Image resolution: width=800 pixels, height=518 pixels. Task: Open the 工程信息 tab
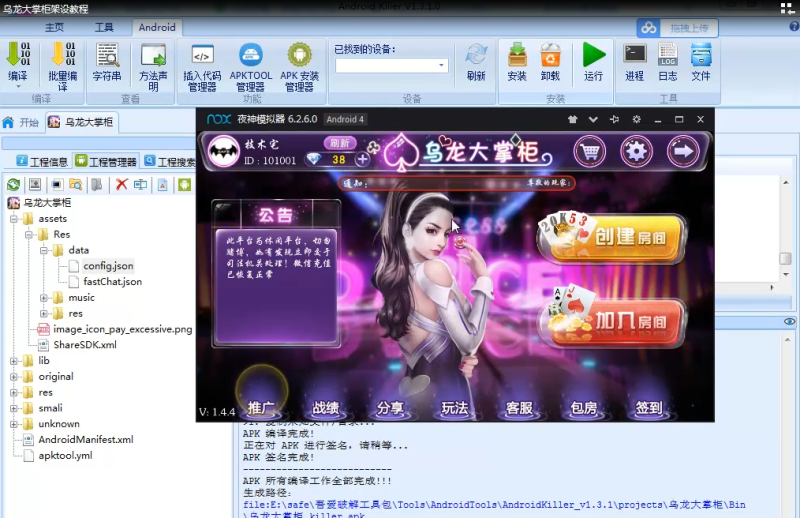(42, 162)
